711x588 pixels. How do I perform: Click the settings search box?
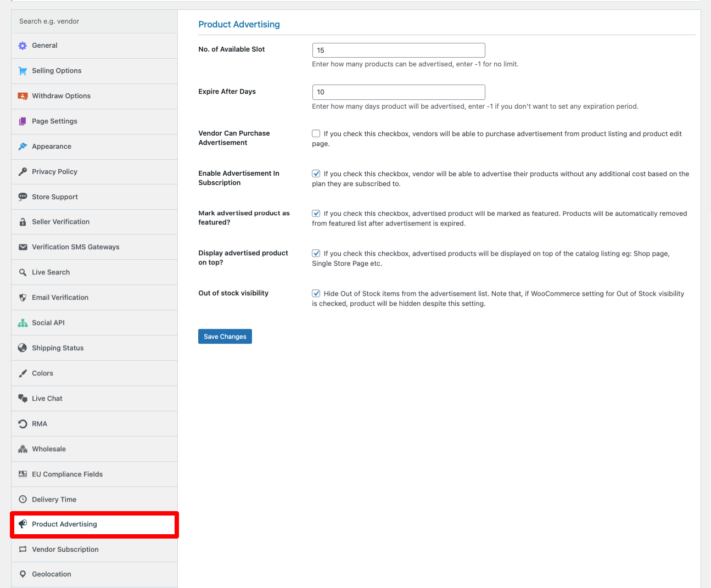tap(94, 21)
